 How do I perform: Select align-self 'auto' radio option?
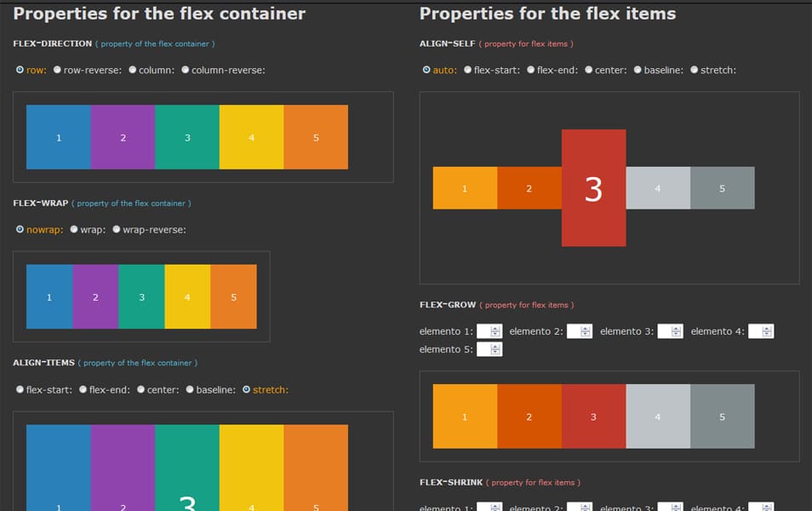pyautogui.click(x=426, y=70)
